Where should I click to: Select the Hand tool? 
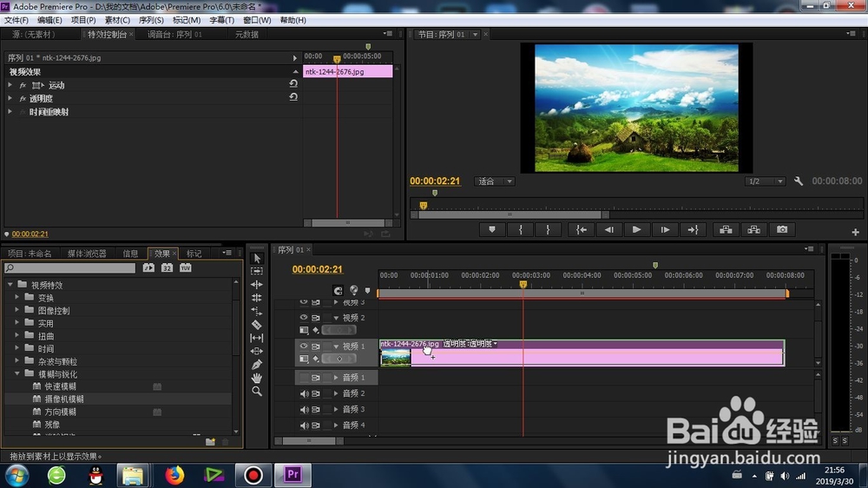point(256,378)
